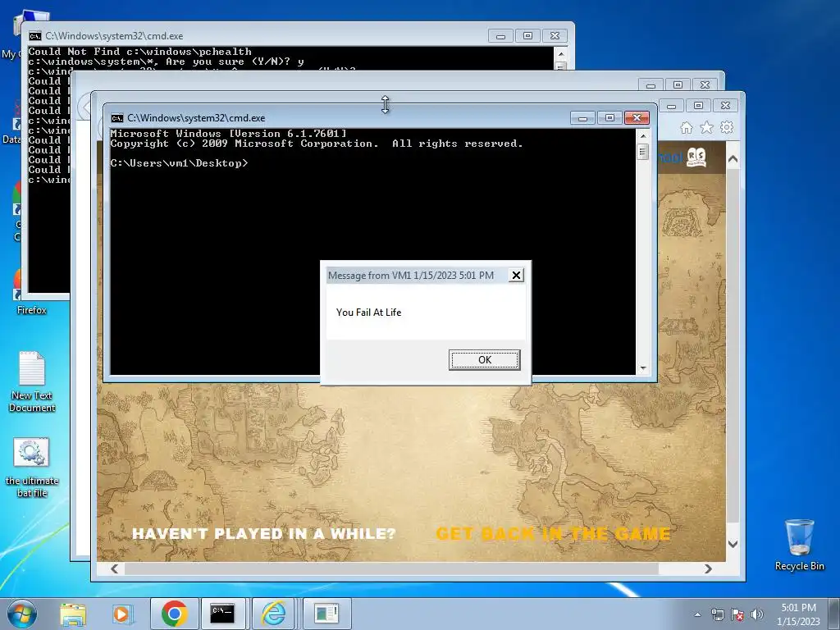Open Internet Explorer Favorites star icon
Image resolution: width=840 pixels, height=630 pixels.
[x=706, y=127]
